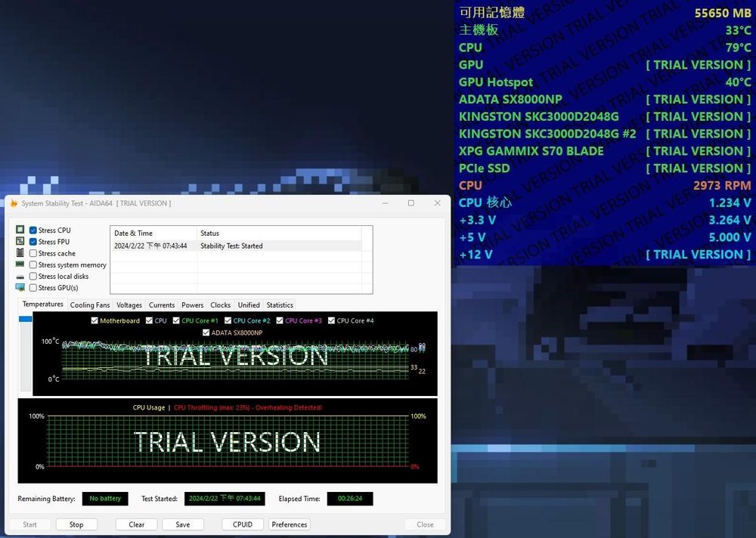The image size is (756, 538).
Task: Click the AIDA64 flame icon in title bar
Action: coord(13,203)
